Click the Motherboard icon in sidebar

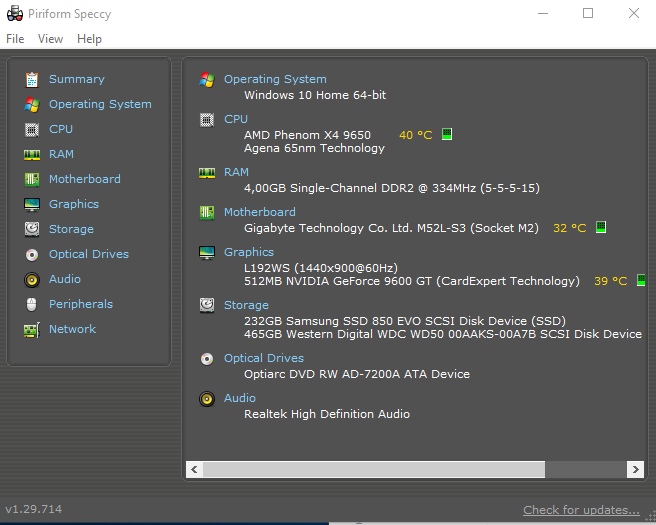32,179
